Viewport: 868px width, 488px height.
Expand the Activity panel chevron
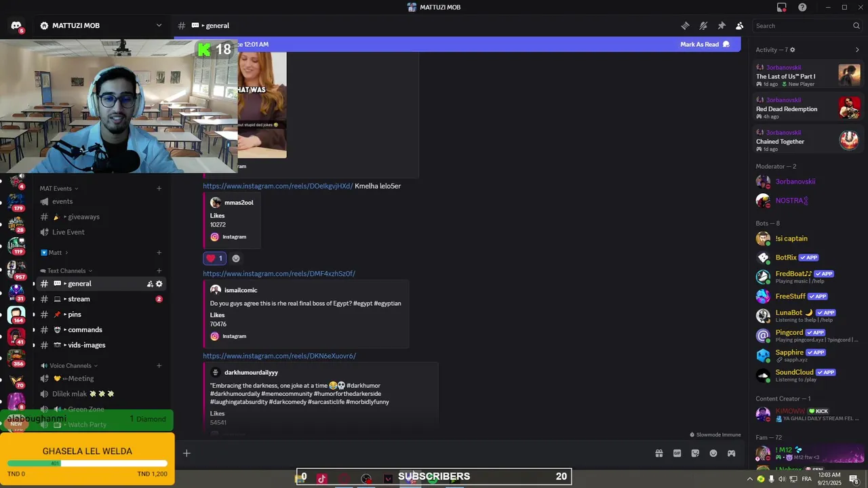click(x=857, y=49)
